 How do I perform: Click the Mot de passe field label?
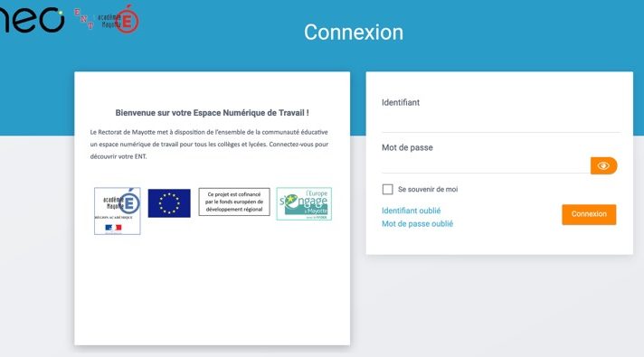[x=407, y=147]
